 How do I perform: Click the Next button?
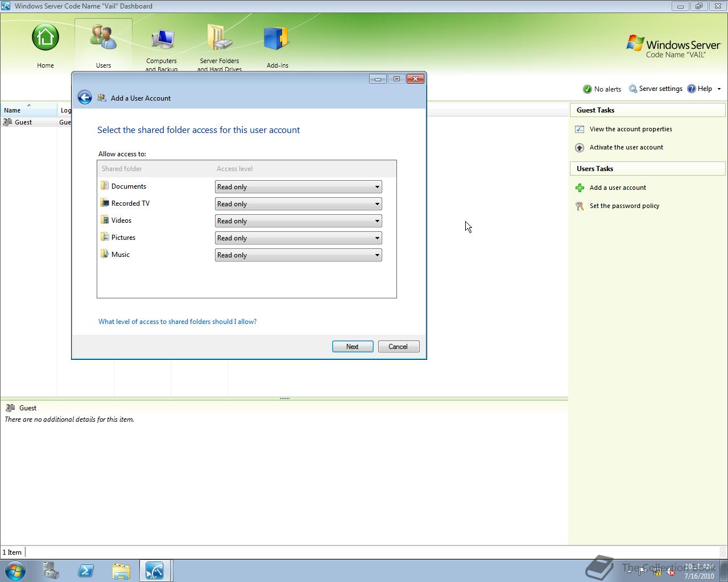tap(353, 347)
